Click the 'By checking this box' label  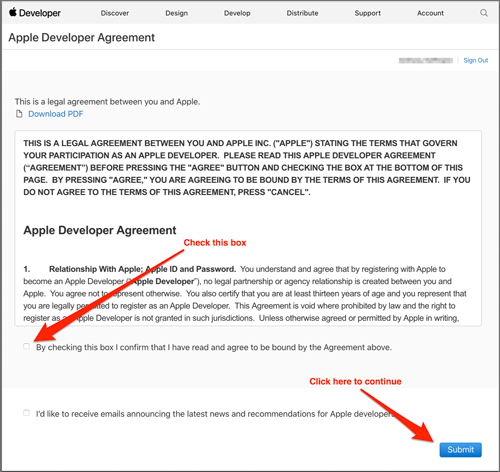coord(214,347)
